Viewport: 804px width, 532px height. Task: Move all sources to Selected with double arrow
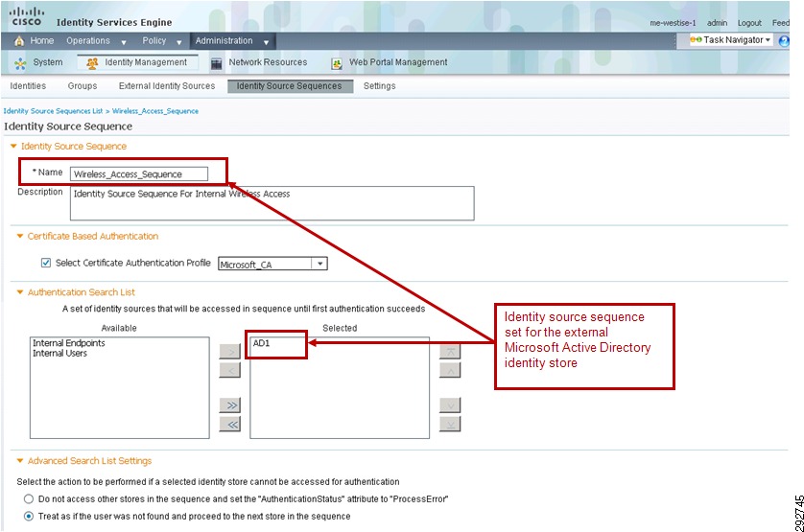tap(229, 405)
